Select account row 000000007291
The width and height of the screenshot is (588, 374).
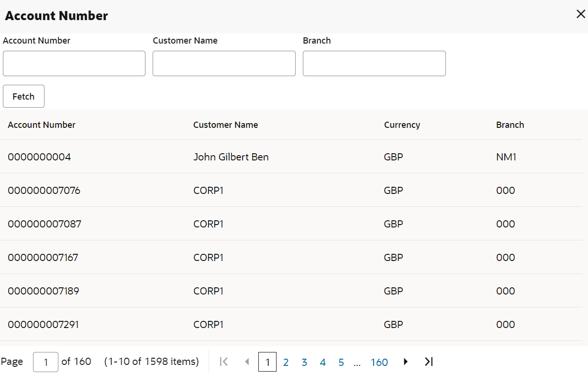point(43,325)
